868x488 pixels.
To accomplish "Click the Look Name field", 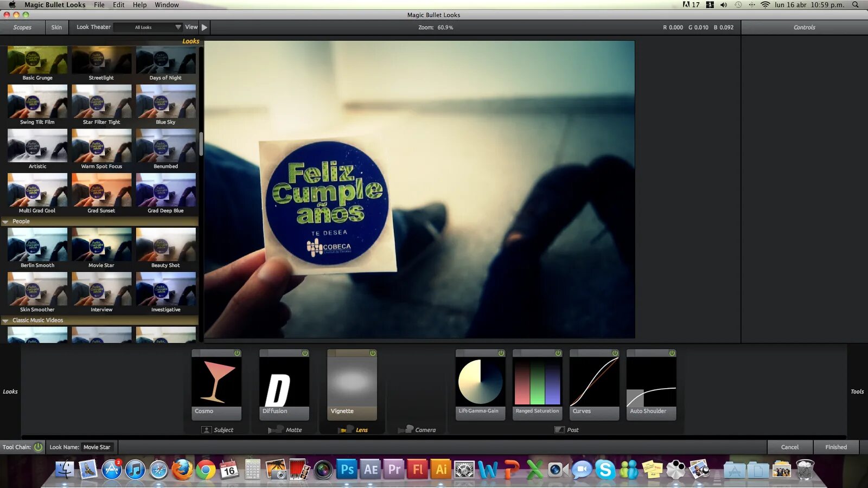I will point(98,447).
